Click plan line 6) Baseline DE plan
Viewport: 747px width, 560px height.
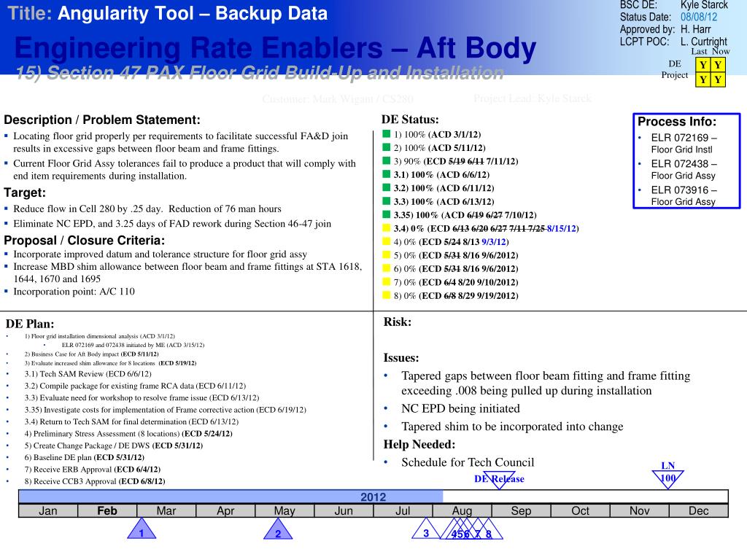pyautogui.click(x=84, y=458)
